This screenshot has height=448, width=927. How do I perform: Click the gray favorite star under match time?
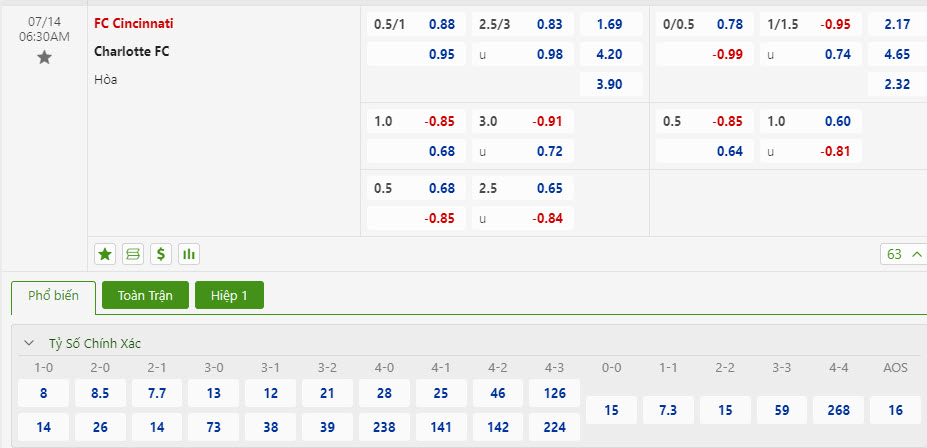44,58
